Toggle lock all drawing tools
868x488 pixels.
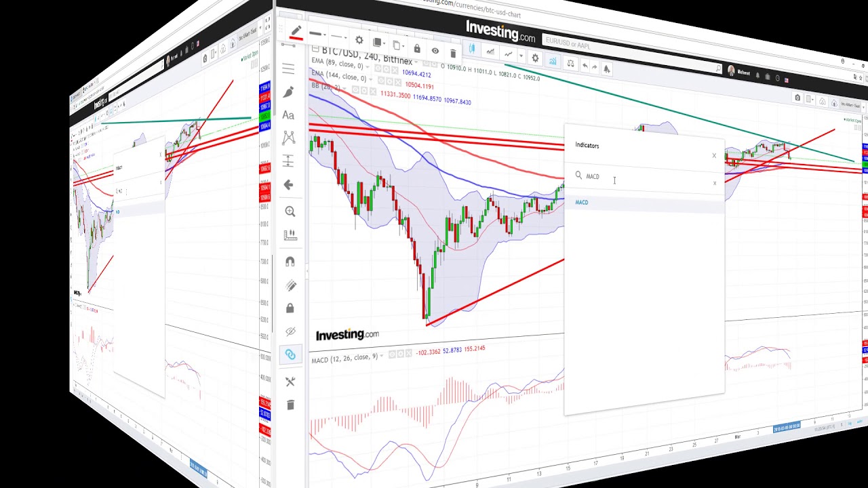[x=290, y=308]
